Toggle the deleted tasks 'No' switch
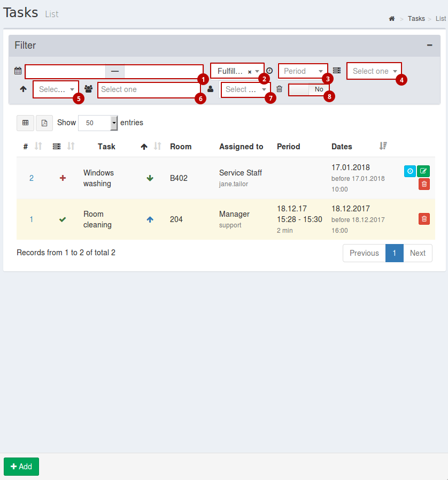The width and height of the screenshot is (448, 480). 309,90
